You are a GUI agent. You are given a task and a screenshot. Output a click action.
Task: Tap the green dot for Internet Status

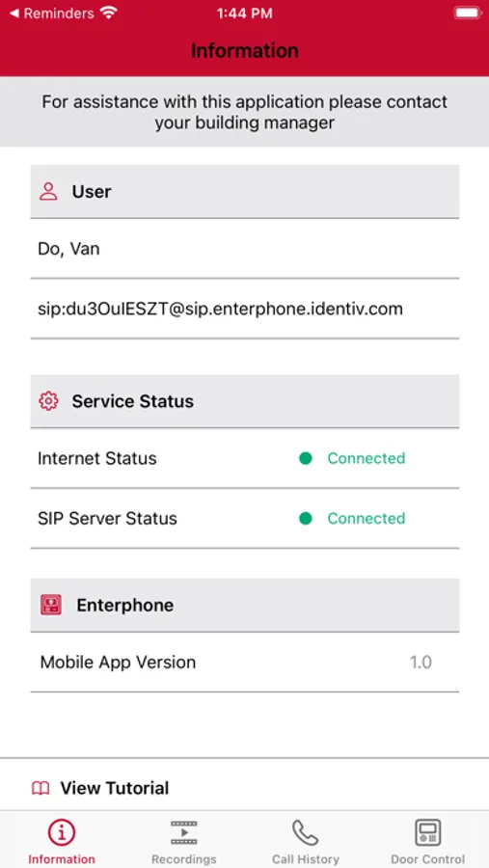tap(305, 458)
